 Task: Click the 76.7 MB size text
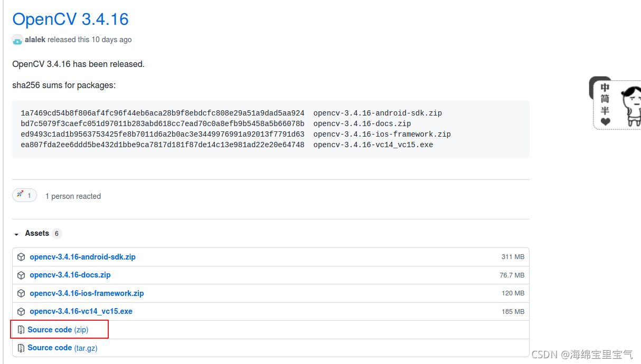tap(512, 275)
